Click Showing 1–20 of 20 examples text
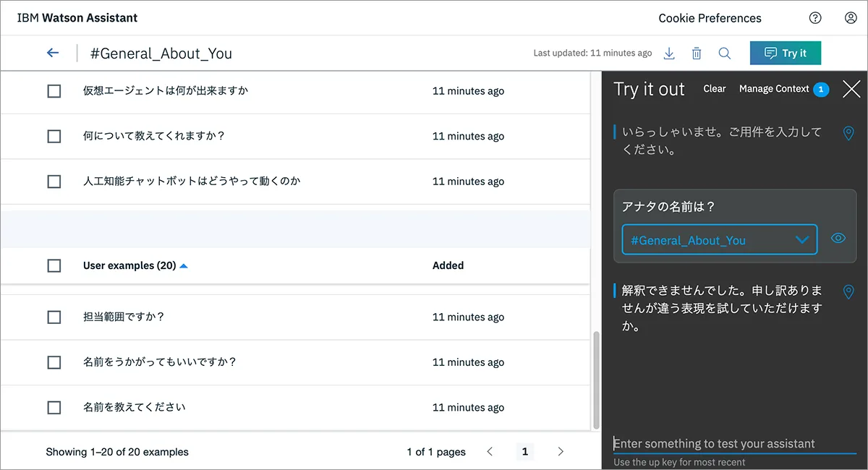The image size is (868, 470). pyautogui.click(x=117, y=452)
